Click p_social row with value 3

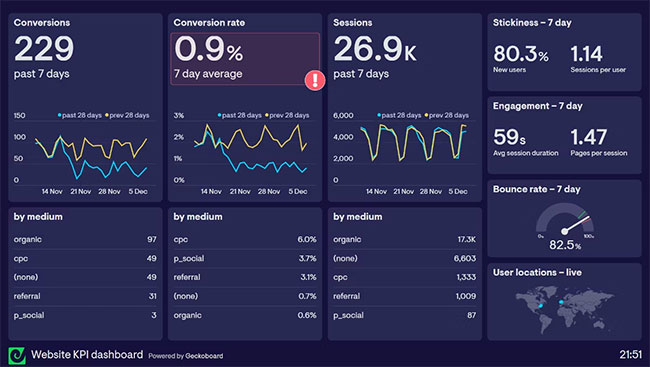pos(85,315)
